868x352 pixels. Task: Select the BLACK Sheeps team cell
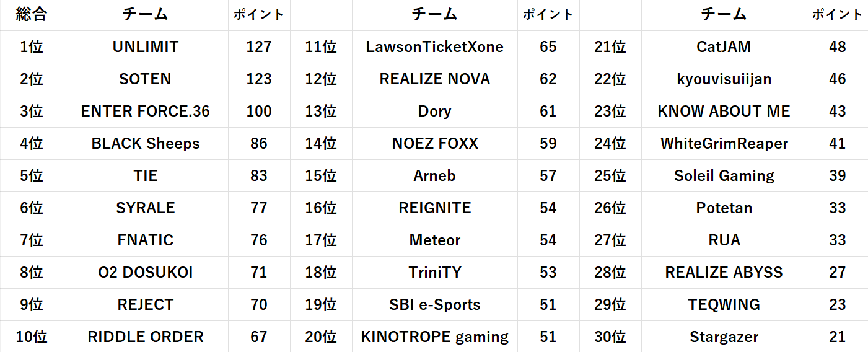pos(146,144)
